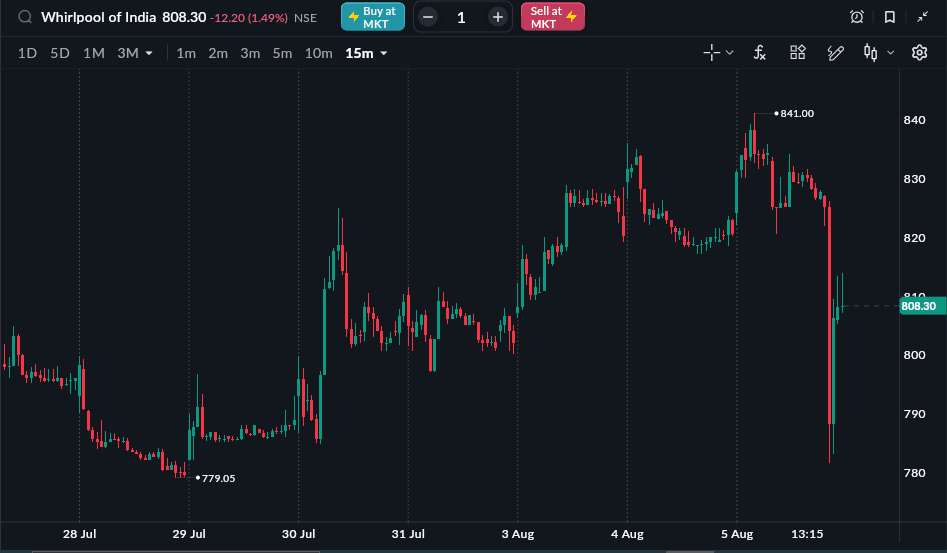Screen dimensions: 947x553
Task: Switch to 10m interval
Action: (318, 53)
